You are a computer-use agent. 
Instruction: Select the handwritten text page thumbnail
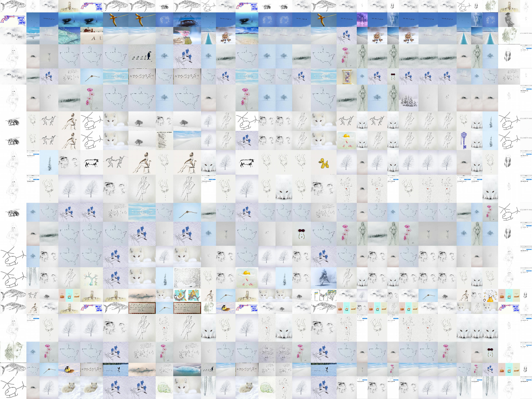coord(164,140)
